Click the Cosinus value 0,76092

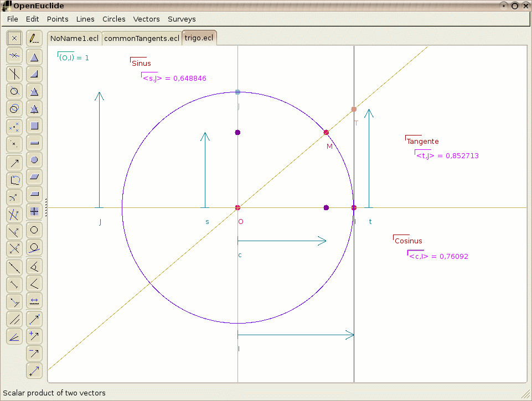coord(453,256)
